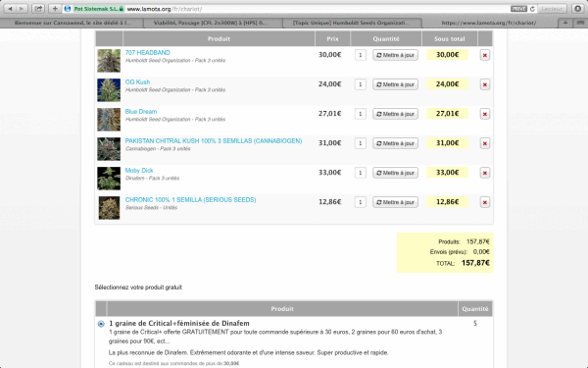Open a new tab with plus button

(x=565, y=23)
